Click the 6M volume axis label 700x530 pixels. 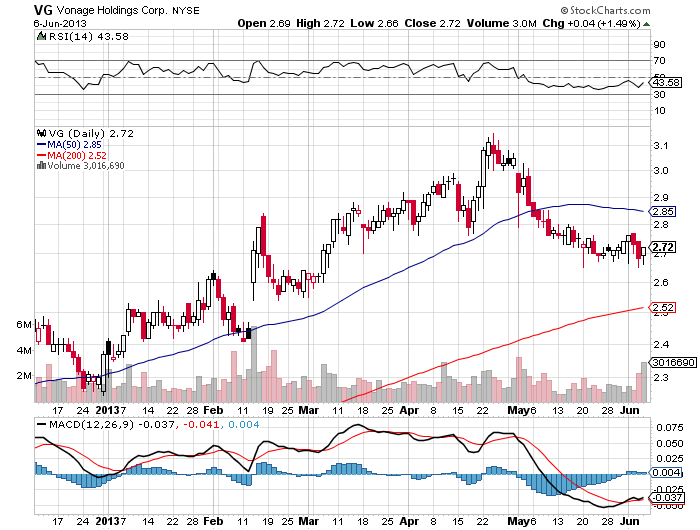tap(24, 325)
